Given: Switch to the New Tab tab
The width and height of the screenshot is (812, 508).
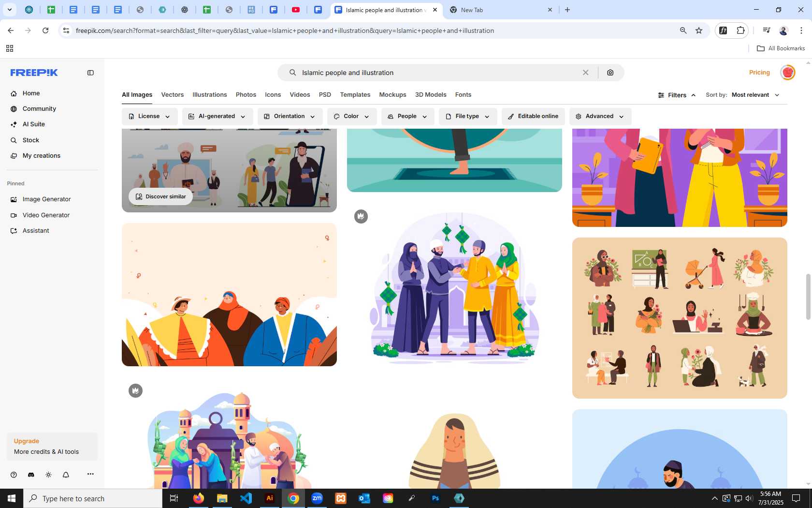Looking at the screenshot, I should click(x=500, y=10).
